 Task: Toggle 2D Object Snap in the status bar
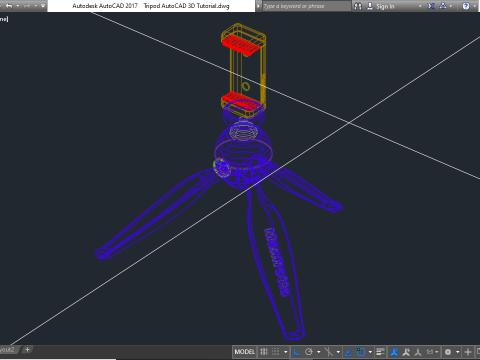pos(361,352)
